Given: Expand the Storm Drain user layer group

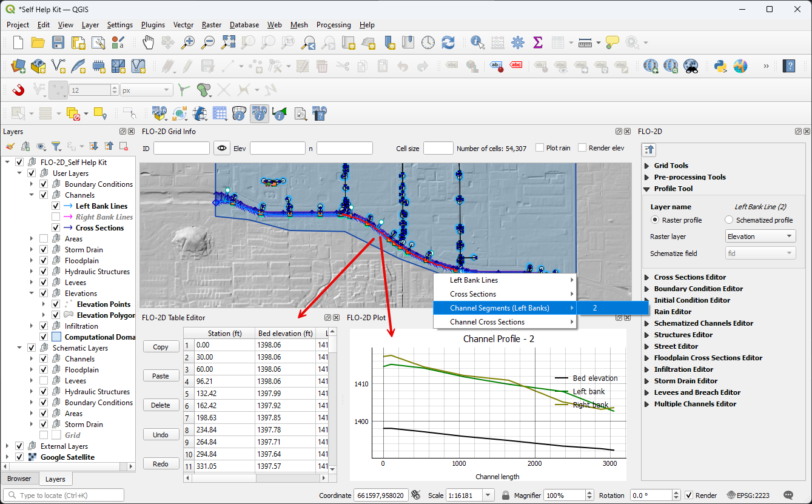Looking at the screenshot, I should [x=32, y=250].
